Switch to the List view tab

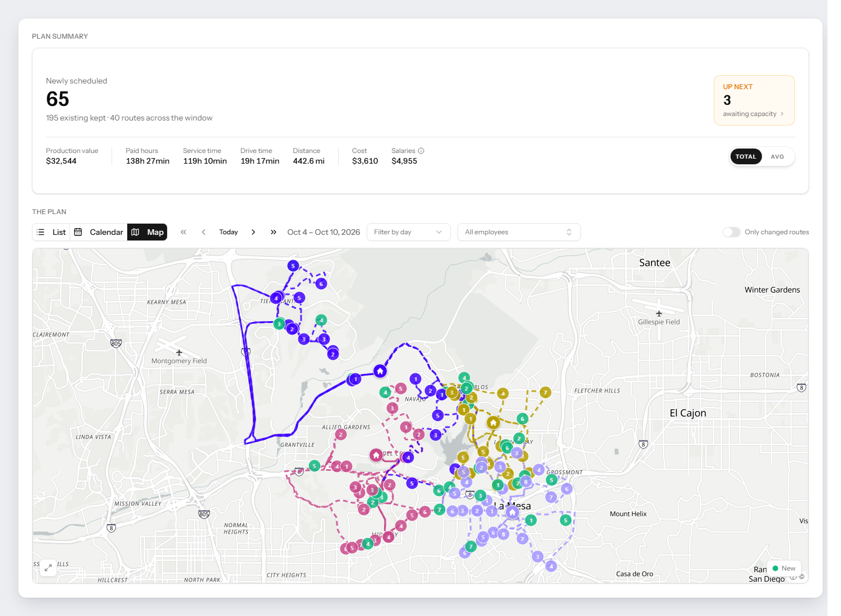tap(51, 232)
